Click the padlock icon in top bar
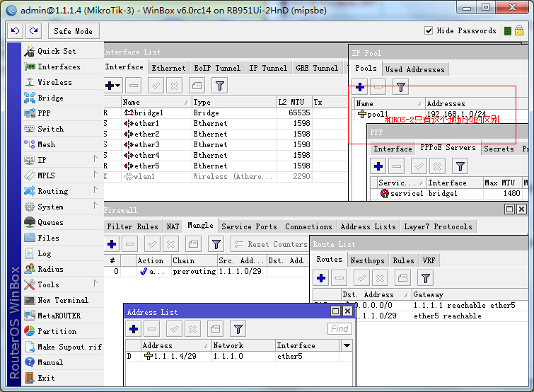The image size is (534, 392). tap(519, 30)
